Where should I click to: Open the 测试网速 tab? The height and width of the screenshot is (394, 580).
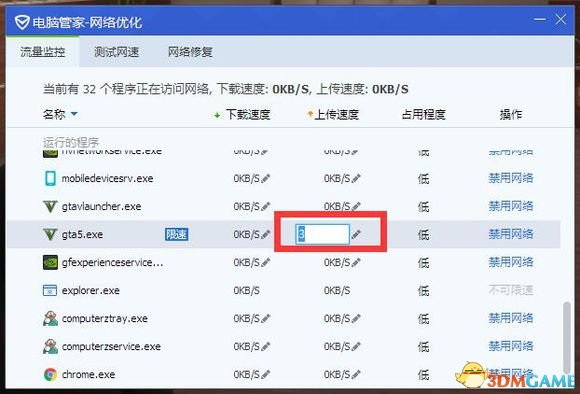(116, 51)
